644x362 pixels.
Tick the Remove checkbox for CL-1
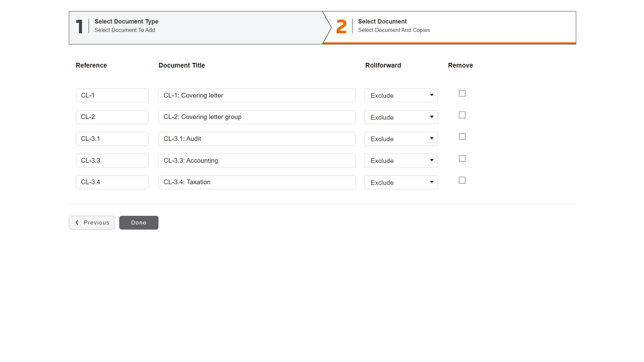tap(462, 93)
